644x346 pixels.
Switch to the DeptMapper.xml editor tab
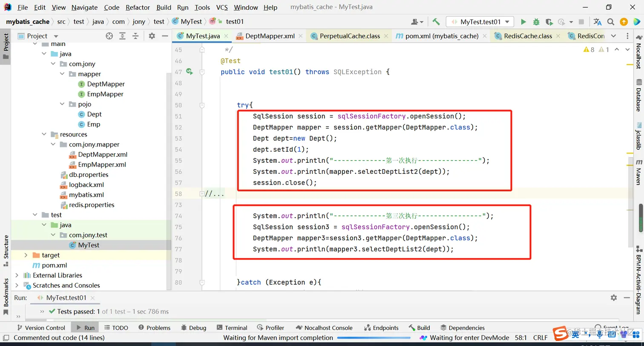(270, 36)
